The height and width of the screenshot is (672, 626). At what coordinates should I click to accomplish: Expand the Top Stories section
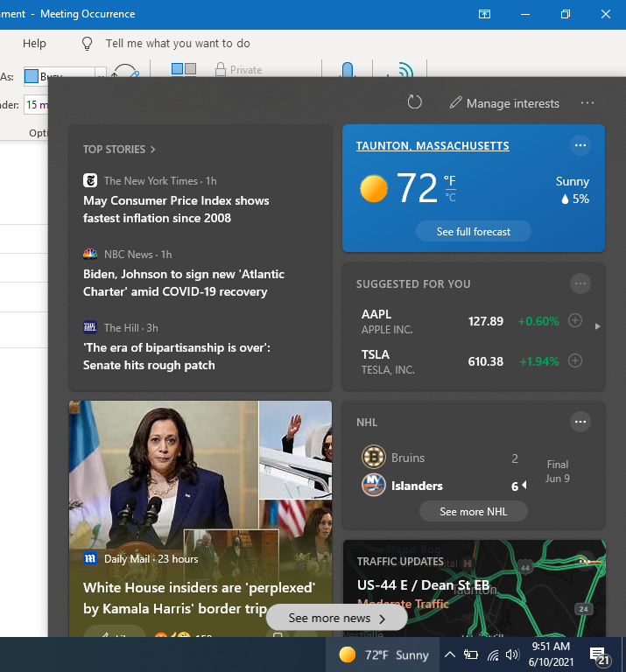(119, 150)
